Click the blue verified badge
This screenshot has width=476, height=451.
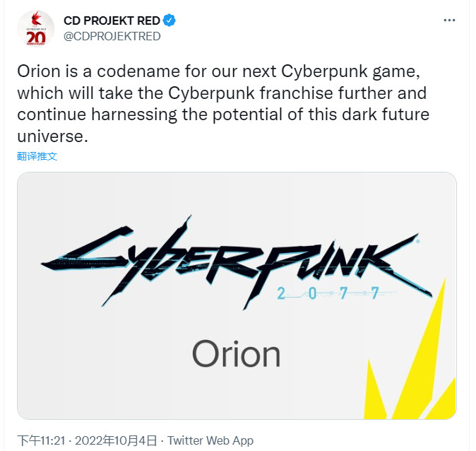click(169, 20)
